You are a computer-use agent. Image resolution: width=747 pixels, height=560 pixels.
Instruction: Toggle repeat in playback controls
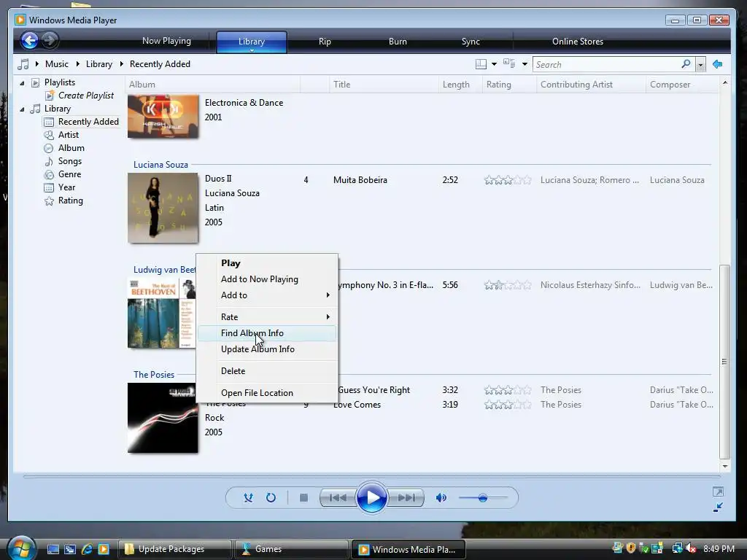271,497
